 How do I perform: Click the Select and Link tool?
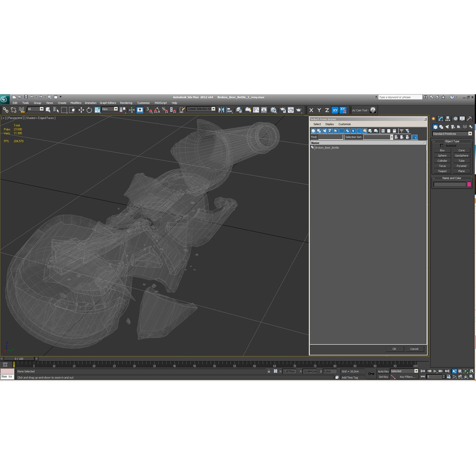5,110
